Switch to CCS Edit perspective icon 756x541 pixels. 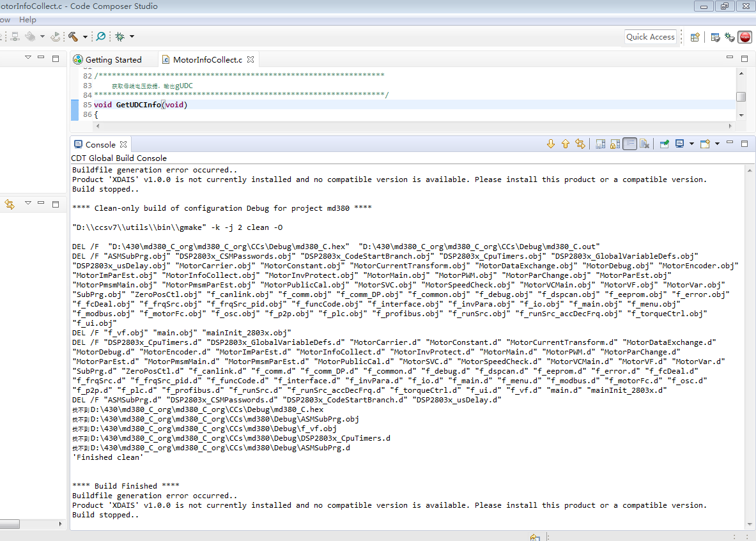coord(716,37)
